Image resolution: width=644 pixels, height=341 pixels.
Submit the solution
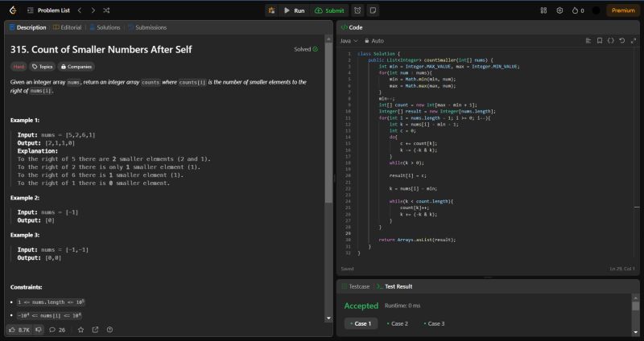pyautogui.click(x=329, y=10)
